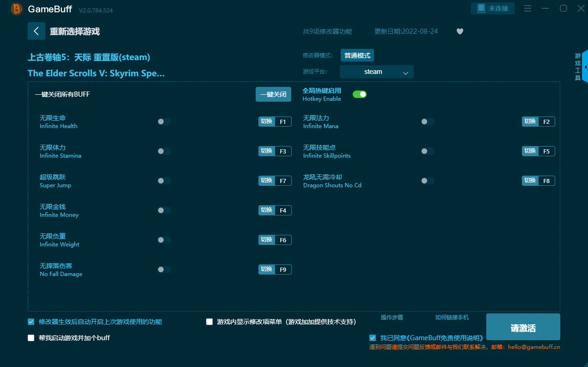Check 帮我启动游戏并加个buff checkbox

click(31, 338)
